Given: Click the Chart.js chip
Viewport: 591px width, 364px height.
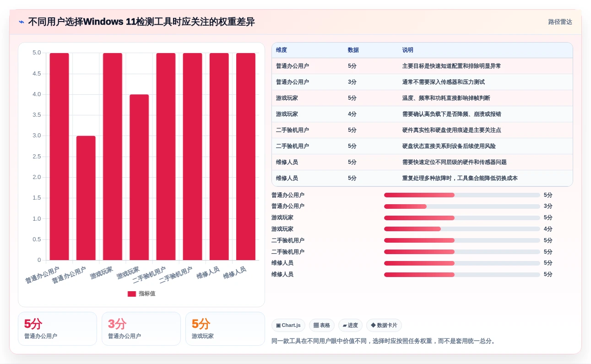Looking at the screenshot, I should coord(288,326).
